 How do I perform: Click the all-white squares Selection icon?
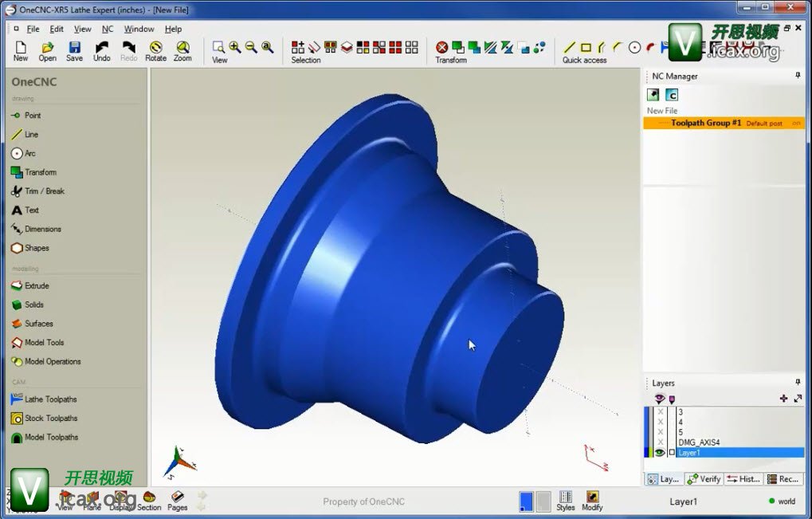pyautogui.click(x=412, y=47)
